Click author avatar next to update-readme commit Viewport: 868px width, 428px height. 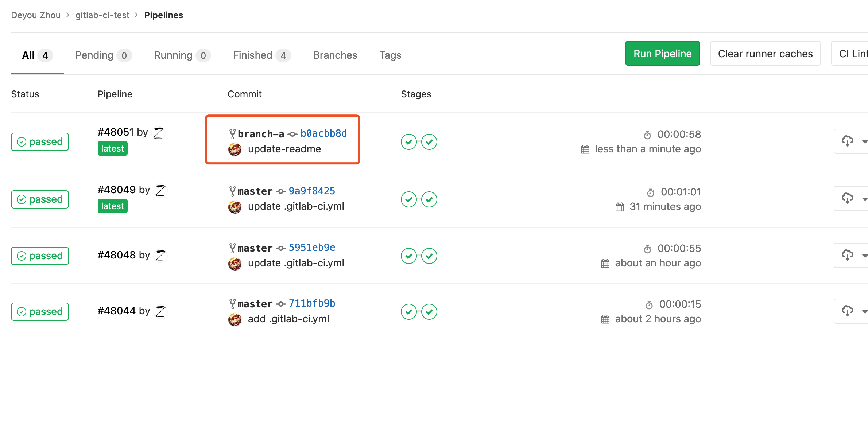click(x=235, y=149)
